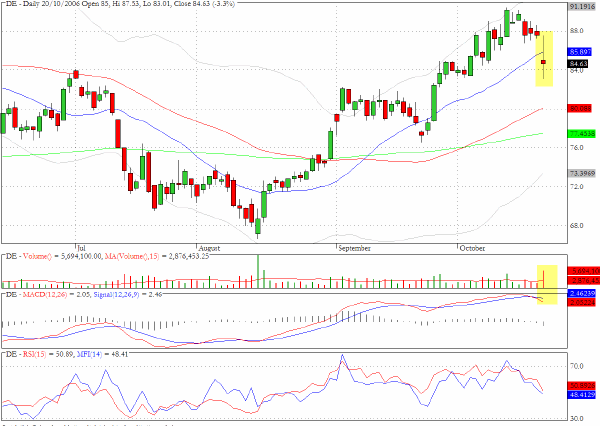Screen dimensions: 600x426
Task: Click the October date axis label
Action: coord(472,248)
